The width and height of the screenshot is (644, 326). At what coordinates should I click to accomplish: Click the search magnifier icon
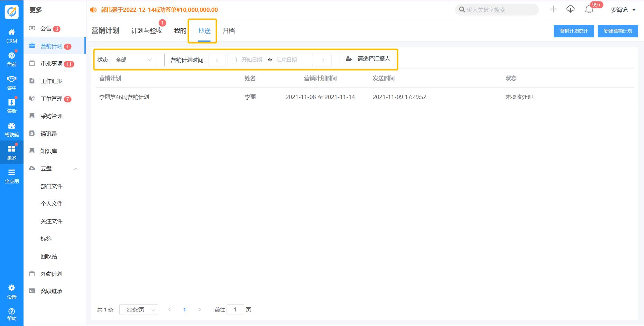(462, 10)
